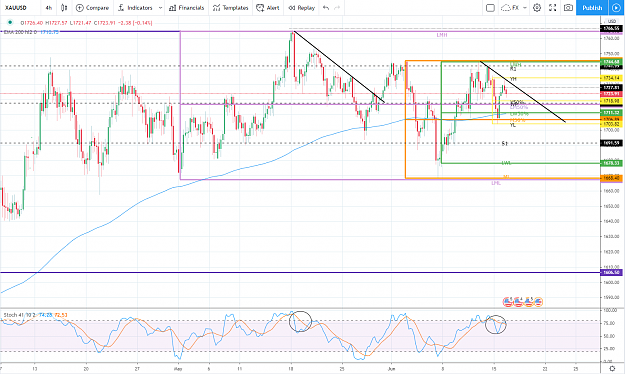Click the Jun date on time axis
The width and height of the screenshot is (625, 374).
coord(391,369)
